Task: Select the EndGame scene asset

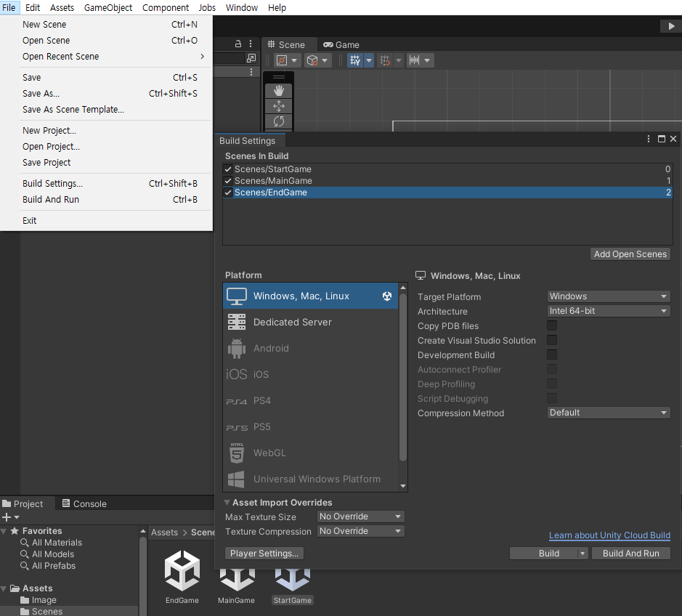Action: pyautogui.click(x=182, y=577)
